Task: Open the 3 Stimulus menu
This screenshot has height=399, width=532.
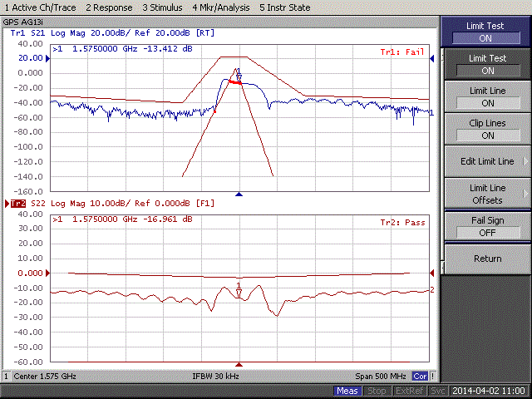Action: tap(162, 7)
